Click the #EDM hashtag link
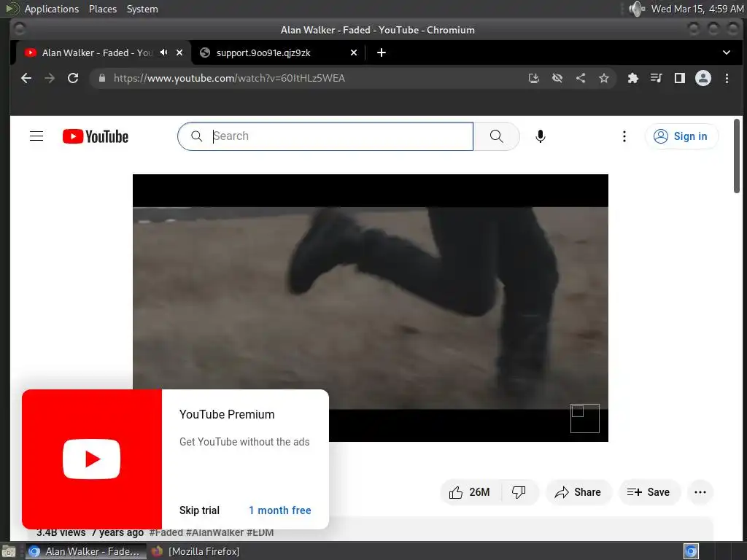Viewport: 747px width, 560px height. [x=260, y=532]
